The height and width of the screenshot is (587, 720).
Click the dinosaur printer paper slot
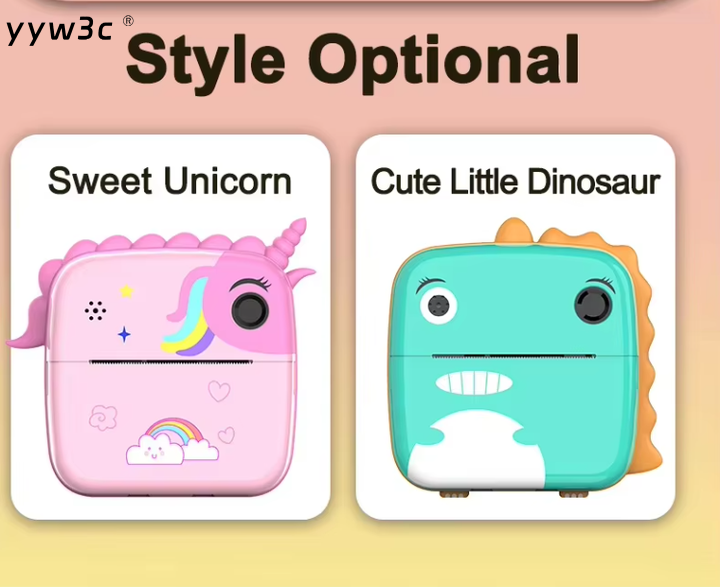(x=514, y=356)
